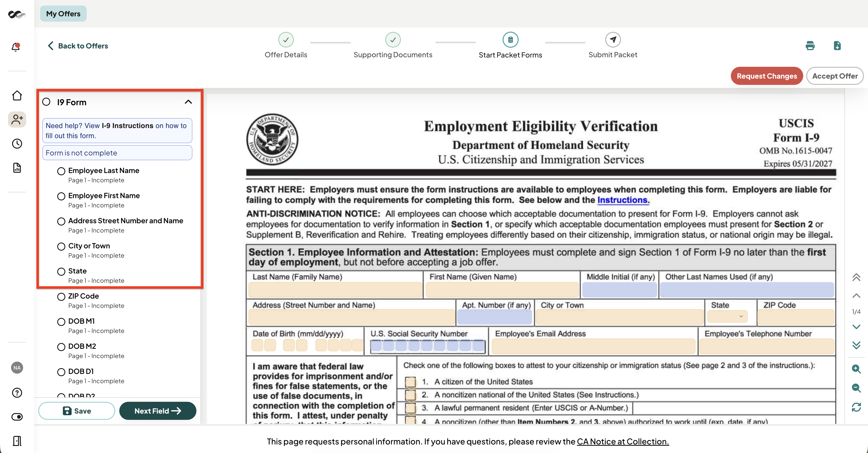Click the company logo icon
The height and width of the screenshot is (453, 868).
17,14
